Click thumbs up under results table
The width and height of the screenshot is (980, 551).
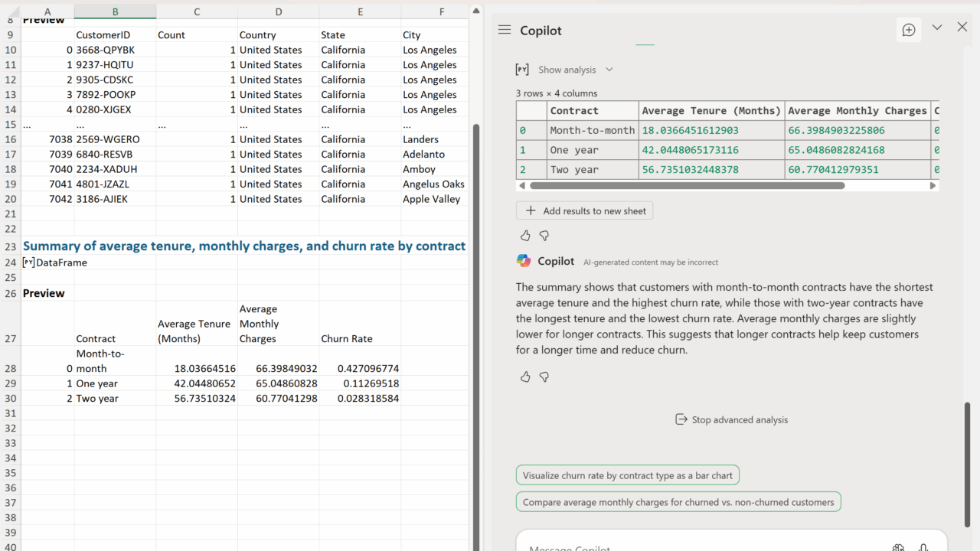[525, 236]
